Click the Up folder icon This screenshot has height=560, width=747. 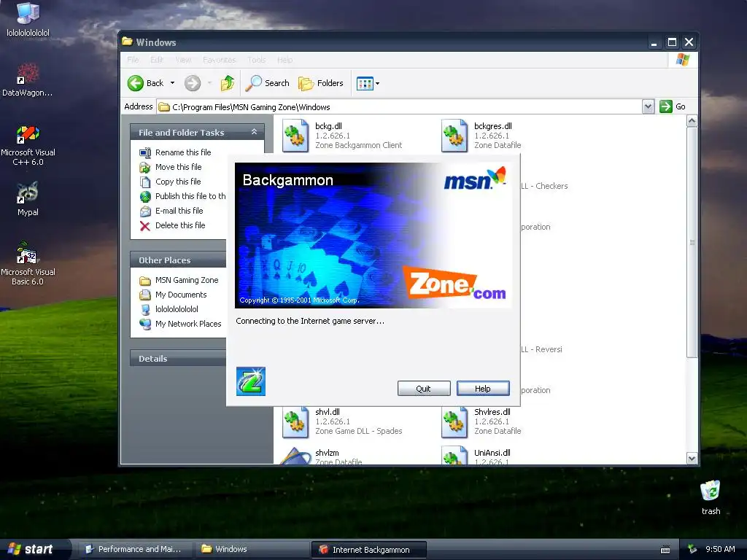[228, 83]
